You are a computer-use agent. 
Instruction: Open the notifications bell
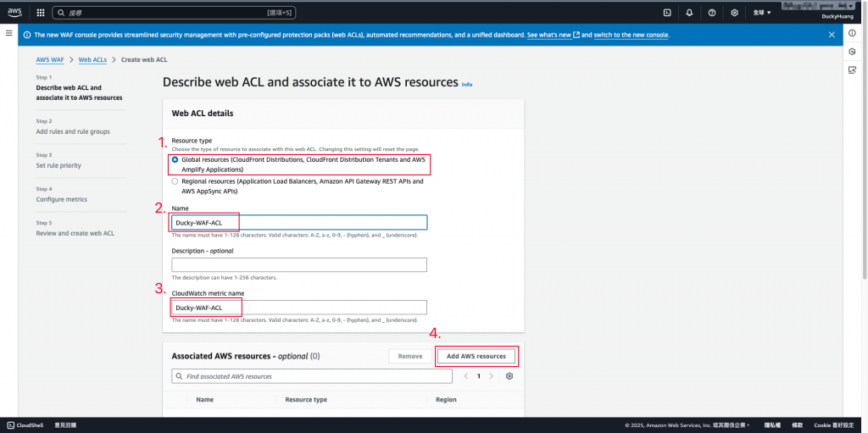689,12
